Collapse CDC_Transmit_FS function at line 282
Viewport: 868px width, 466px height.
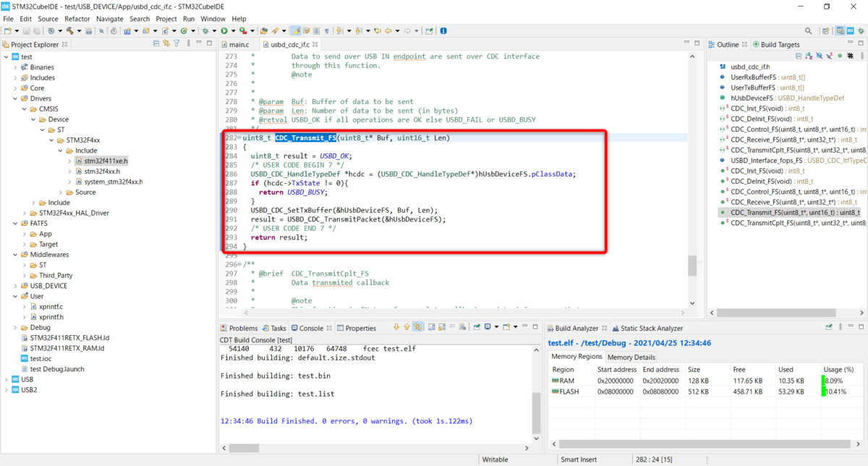pyautogui.click(x=239, y=138)
